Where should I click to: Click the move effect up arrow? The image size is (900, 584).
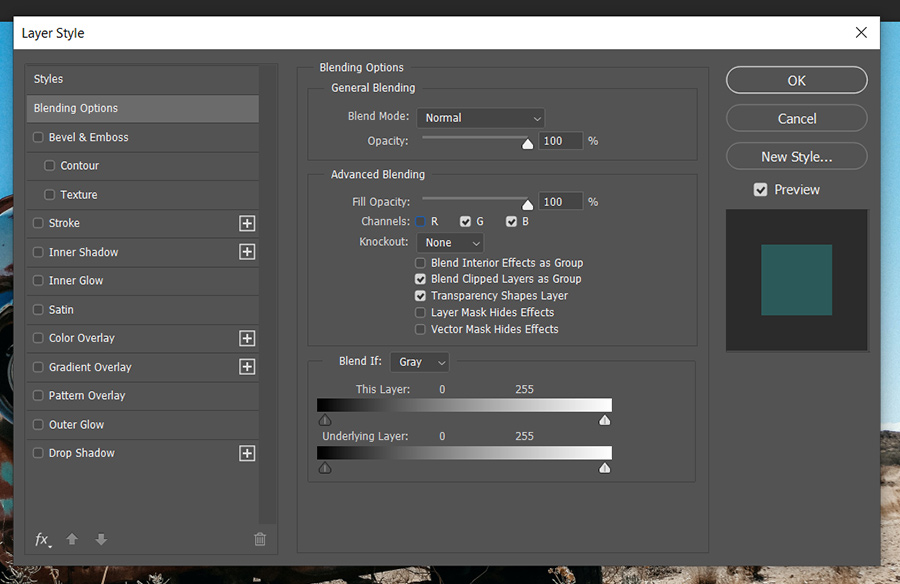(x=72, y=540)
